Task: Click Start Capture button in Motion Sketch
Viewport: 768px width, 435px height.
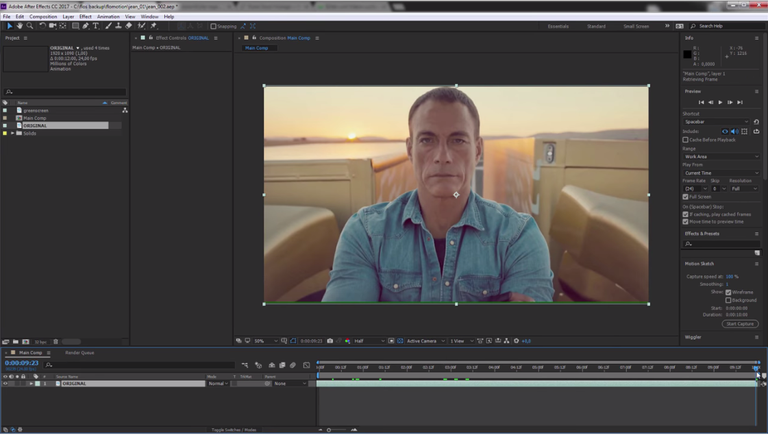Action: (x=740, y=324)
